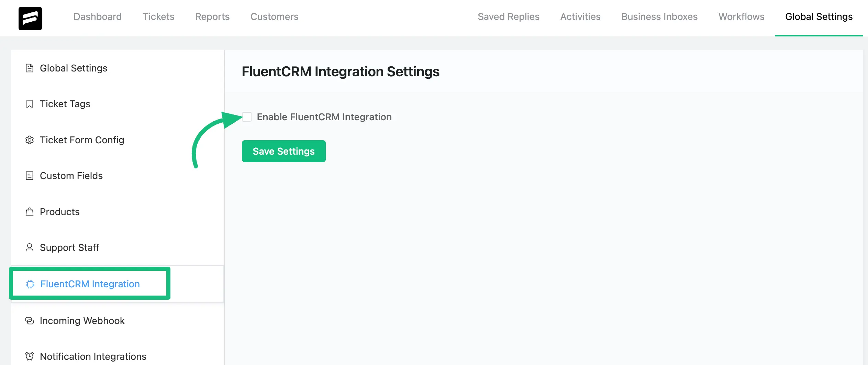868x365 pixels.
Task: Open the Reports tab
Action: 212,16
